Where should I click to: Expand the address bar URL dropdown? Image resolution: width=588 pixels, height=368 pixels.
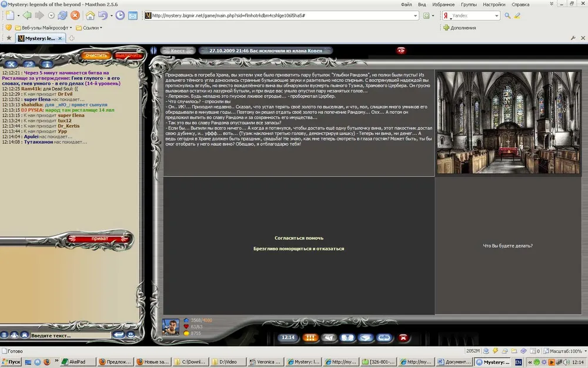pyautogui.click(x=415, y=16)
